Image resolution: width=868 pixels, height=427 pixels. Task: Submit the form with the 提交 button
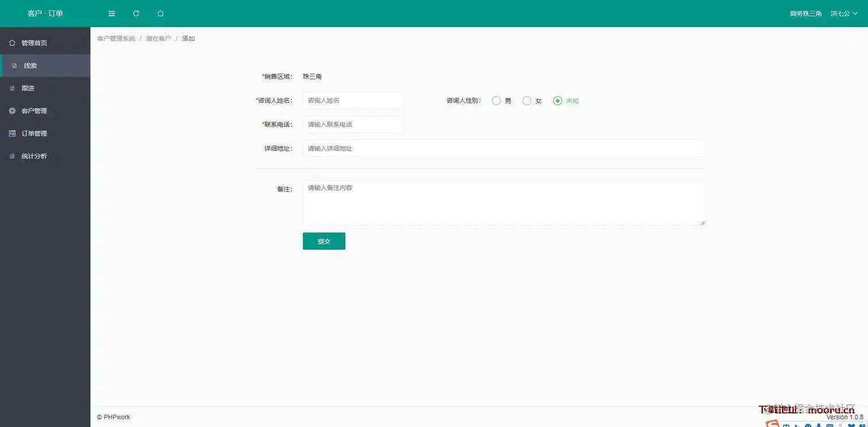[324, 241]
